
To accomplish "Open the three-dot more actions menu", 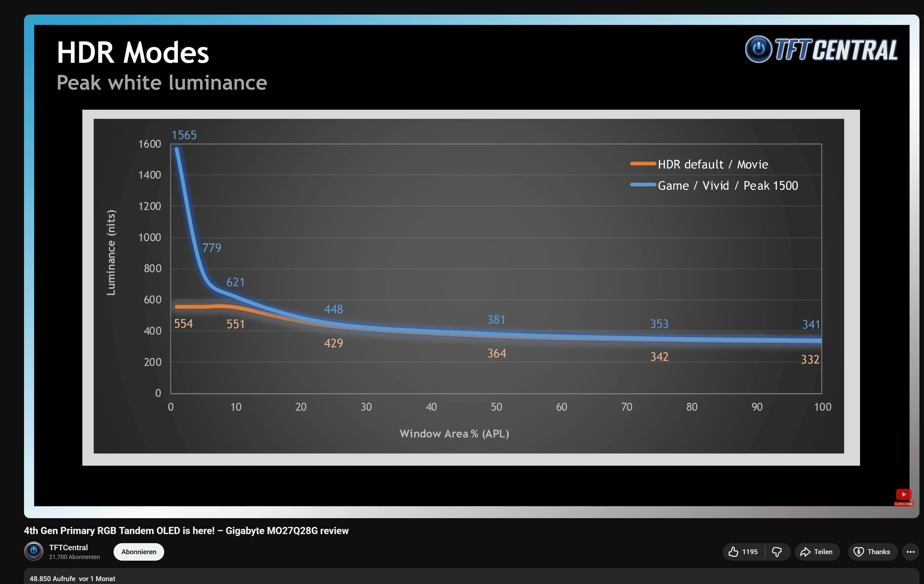I will point(910,551).
